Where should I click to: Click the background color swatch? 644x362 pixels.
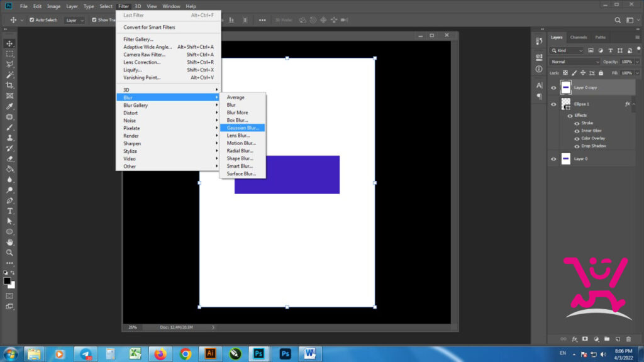[13, 285]
